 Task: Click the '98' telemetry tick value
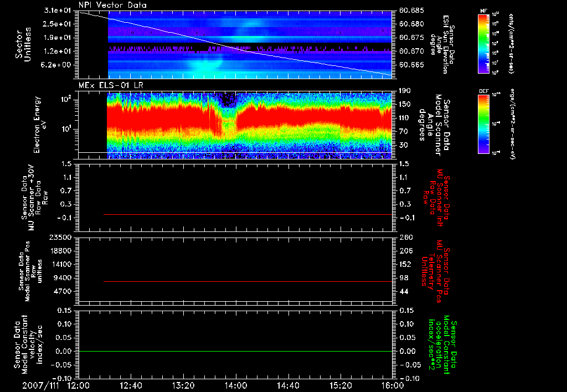click(x=404, y=278)
